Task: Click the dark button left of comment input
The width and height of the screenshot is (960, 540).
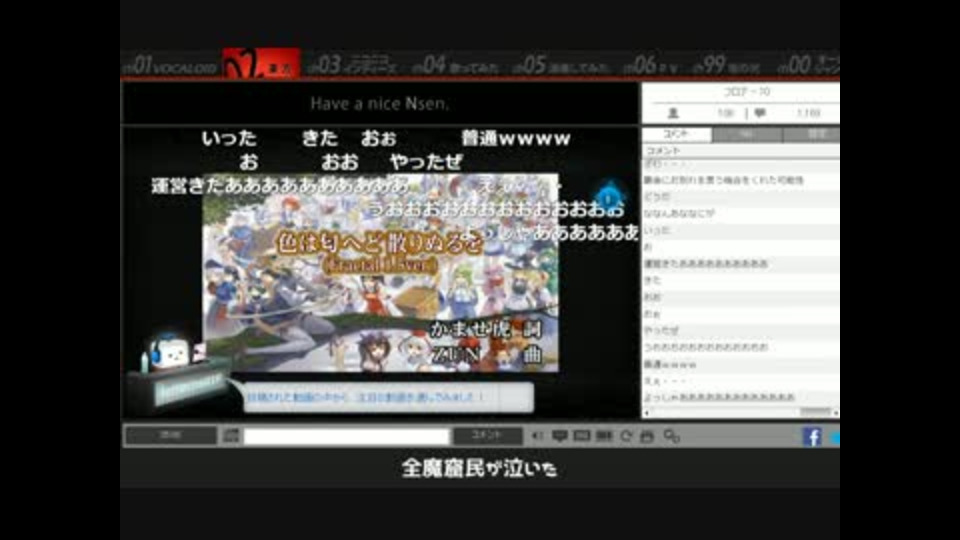Action: pyautogui.click(x=171, y=435)
